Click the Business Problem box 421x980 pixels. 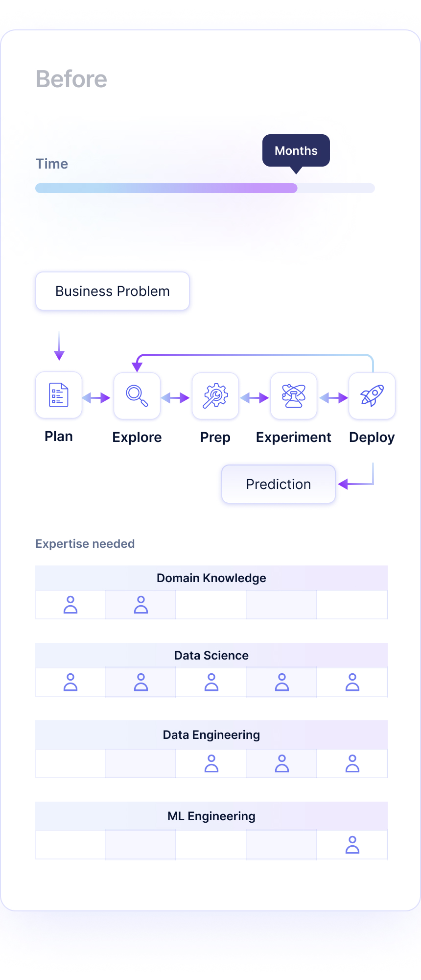113,291
